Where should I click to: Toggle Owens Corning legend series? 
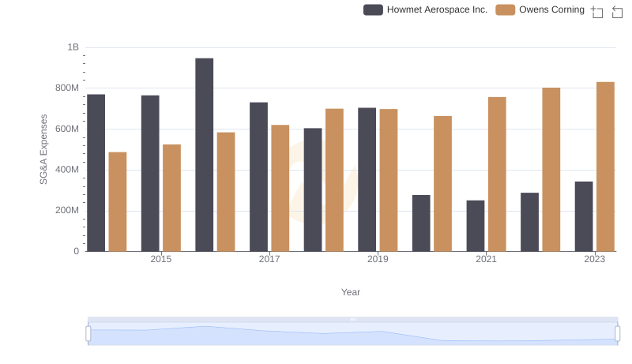[x=540, y=9]
